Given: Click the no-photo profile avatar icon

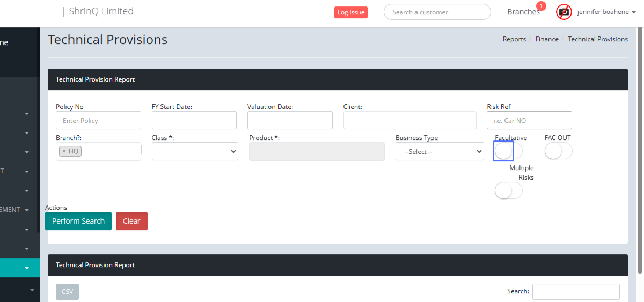Looking at the screenshot, I should click(564, 12).
